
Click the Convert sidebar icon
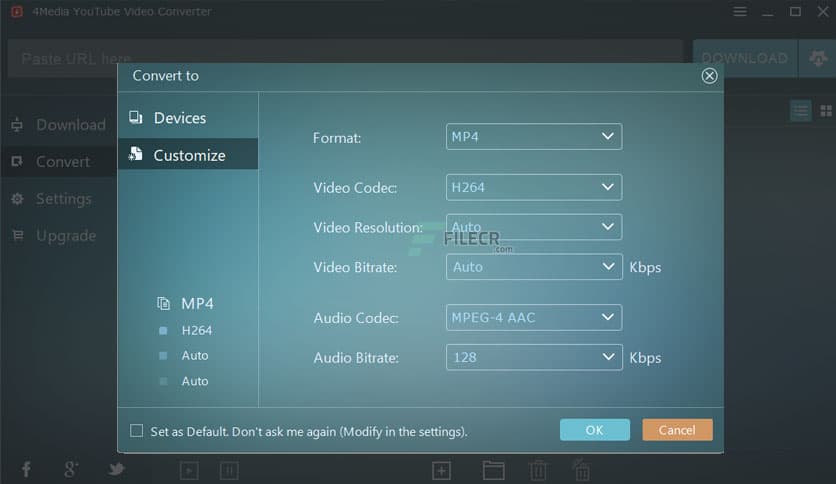17,161
